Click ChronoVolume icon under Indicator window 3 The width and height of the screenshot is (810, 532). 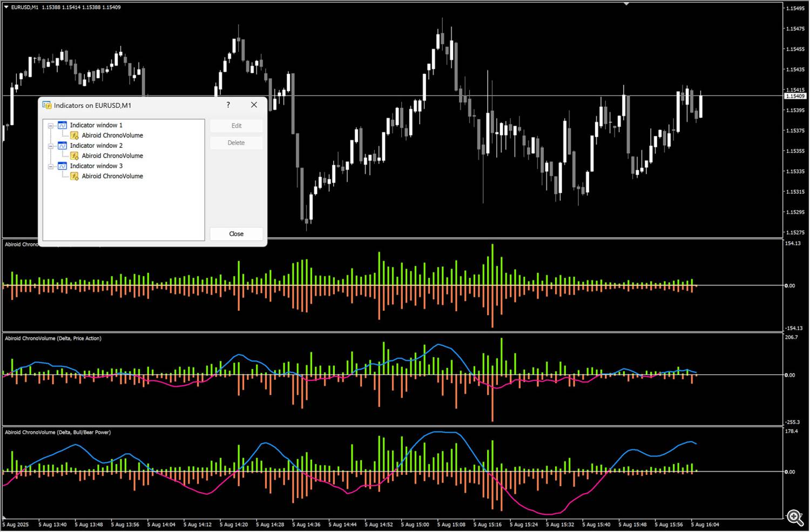click(75, 176)
